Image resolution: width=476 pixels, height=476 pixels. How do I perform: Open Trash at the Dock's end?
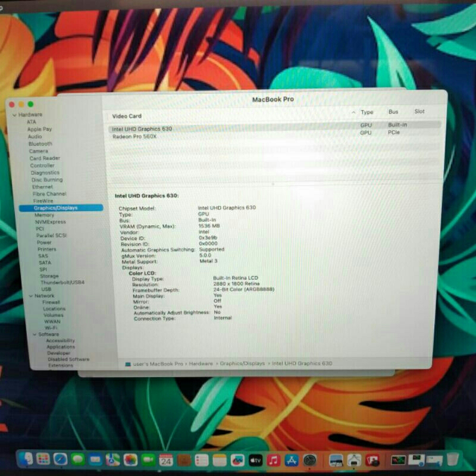(453, 459)
